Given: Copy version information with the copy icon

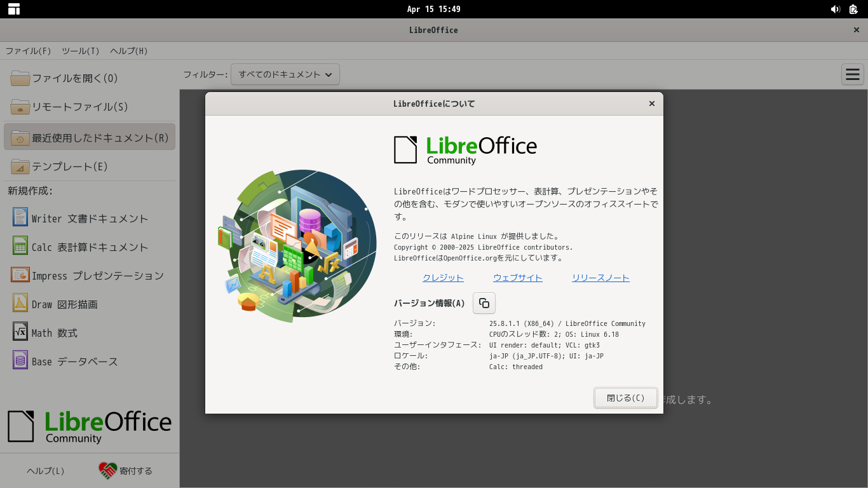Looking at the screenshot, I should [484, 303].
